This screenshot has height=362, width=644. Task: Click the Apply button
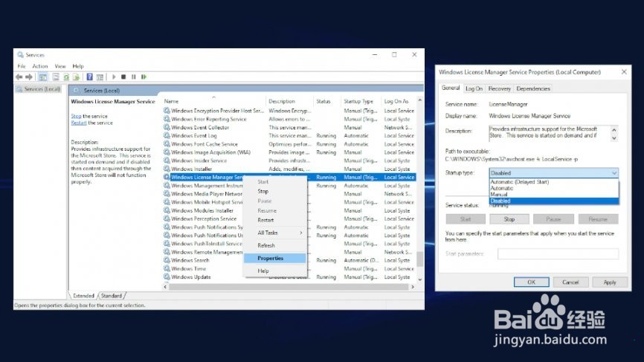tap(610, 282)
